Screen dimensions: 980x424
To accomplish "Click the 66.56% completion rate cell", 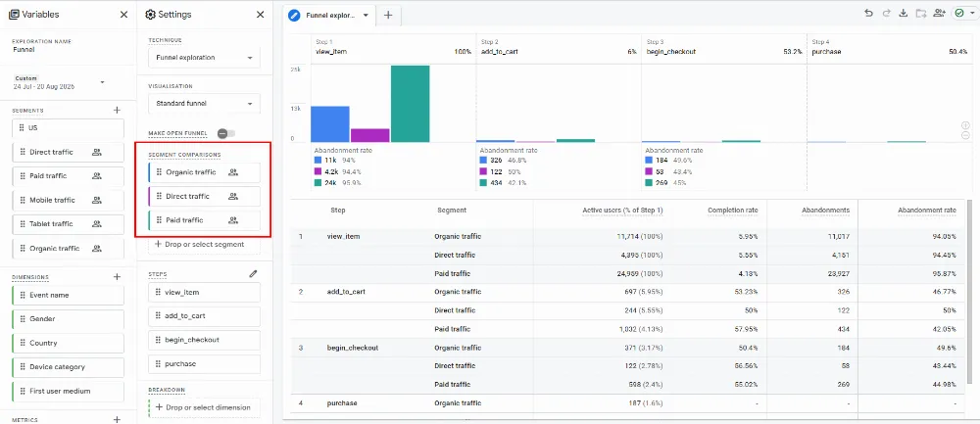I will coord(746,365).
